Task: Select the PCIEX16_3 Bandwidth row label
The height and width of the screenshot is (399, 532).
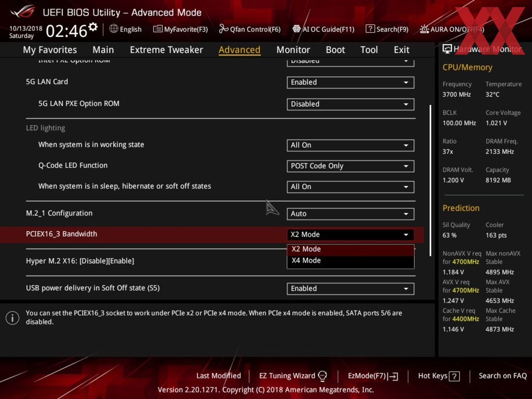Action: tap(61, 234)
